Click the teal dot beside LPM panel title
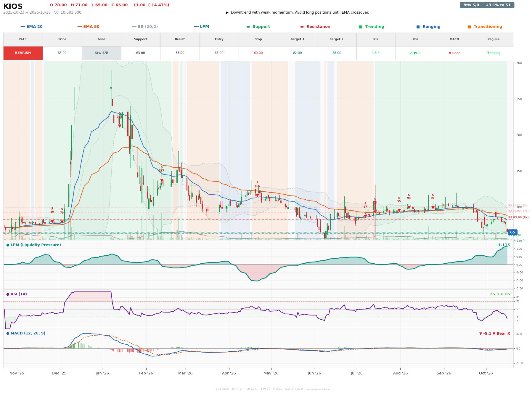The height and width of the screenshot is (394, 532). tap(8, 245)
